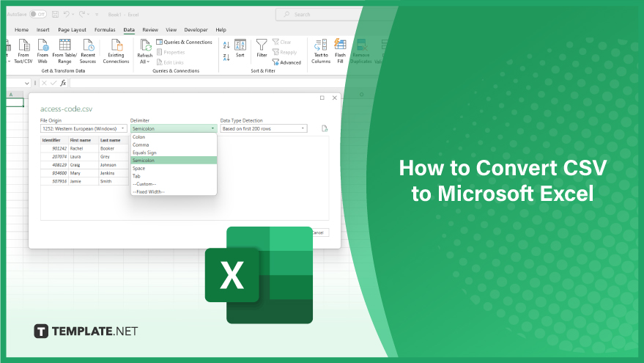The width and height of the screenshot is (644, 363).
Task: Close the access-code.csv import dialog
Action: click(334, 98)
